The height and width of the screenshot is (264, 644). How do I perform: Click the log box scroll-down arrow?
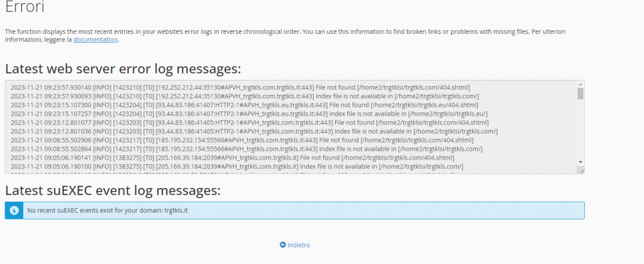pyautogui.click(x=580, y=162)
